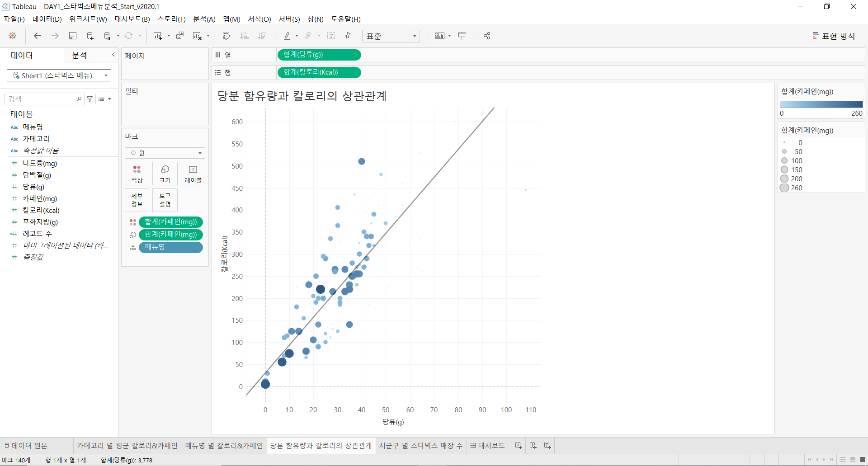868x466 pixels.
Task: Toggle mark labels T icon
Action: 331,36
